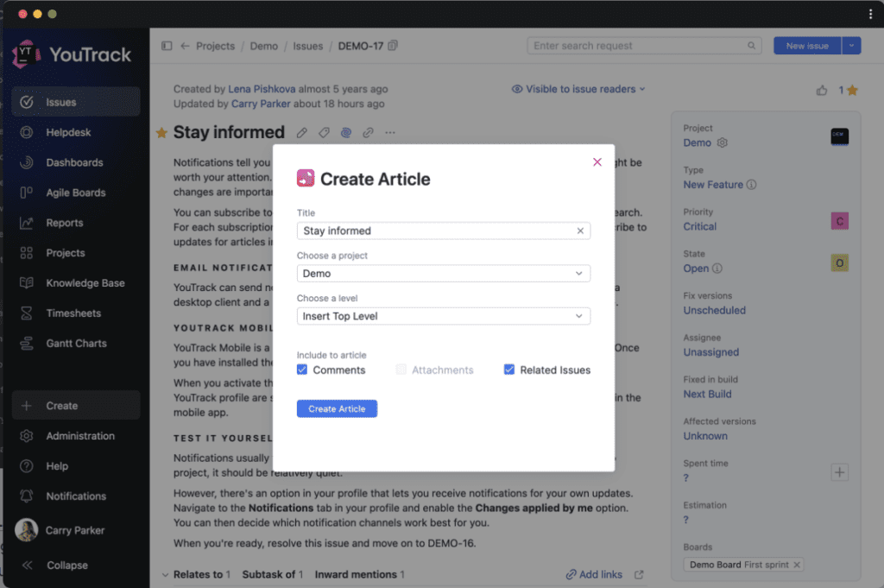Screen dimensions: 884x588
Task: Open the kebab menu in the top-right corner
Action: [x=871, y=14]
